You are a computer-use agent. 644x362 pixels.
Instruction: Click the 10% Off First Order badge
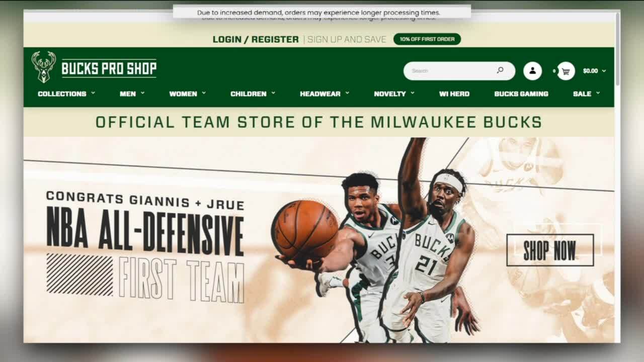(x=427, y=39)
